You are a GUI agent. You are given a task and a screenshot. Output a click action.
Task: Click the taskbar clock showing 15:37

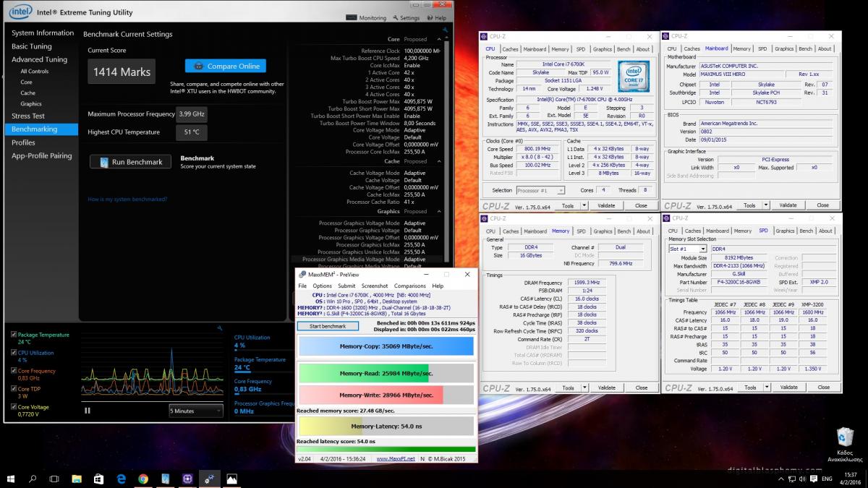click(x=851, y=479)
